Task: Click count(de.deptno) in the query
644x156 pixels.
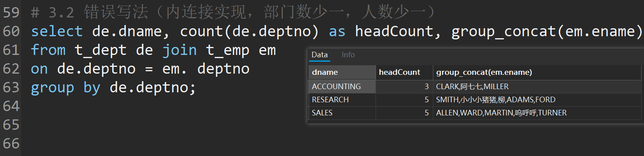Action: (250, 31)
